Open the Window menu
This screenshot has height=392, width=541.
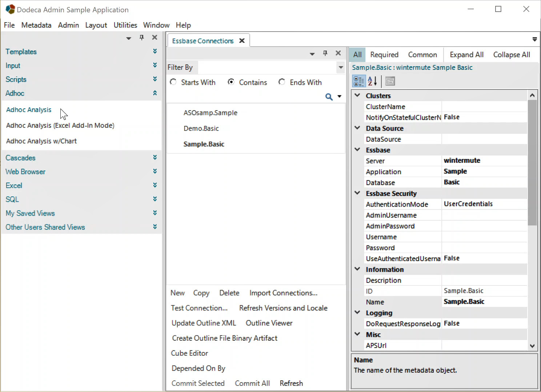(156, 25)
